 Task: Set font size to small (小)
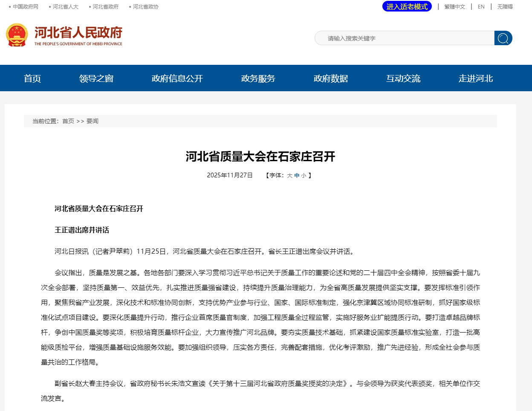pos(304,176)
